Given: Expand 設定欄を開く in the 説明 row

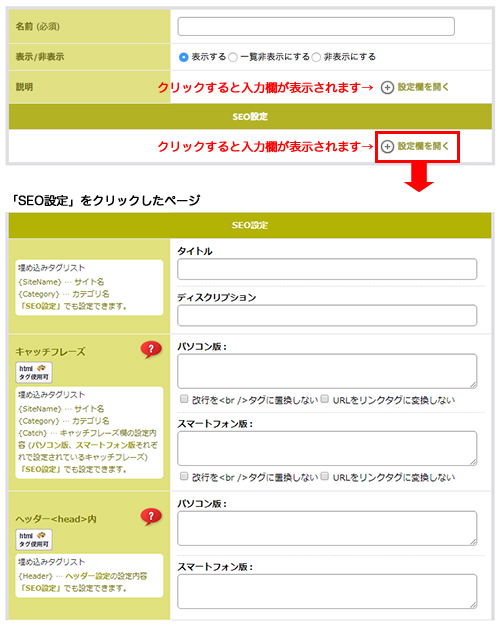Looking at the screenshot, I should click(423, 87).
